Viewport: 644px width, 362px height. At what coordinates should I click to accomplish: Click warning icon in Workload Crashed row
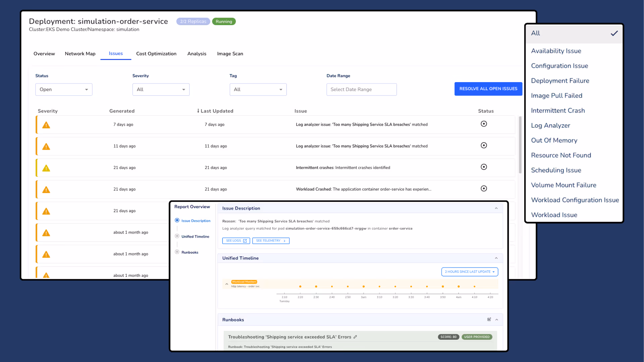tap(46, 190)
